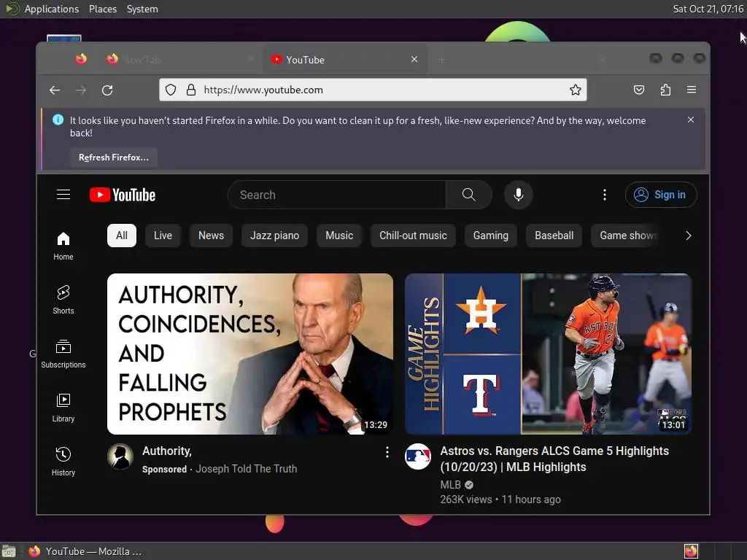Bookmark this page with star icon
This screenshot has width=747, height=560.
575,90
